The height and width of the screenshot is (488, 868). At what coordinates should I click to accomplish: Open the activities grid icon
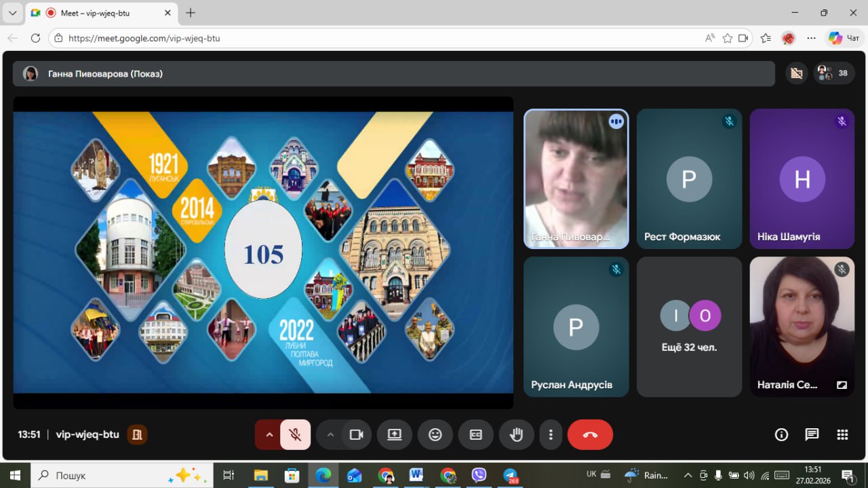842,435
